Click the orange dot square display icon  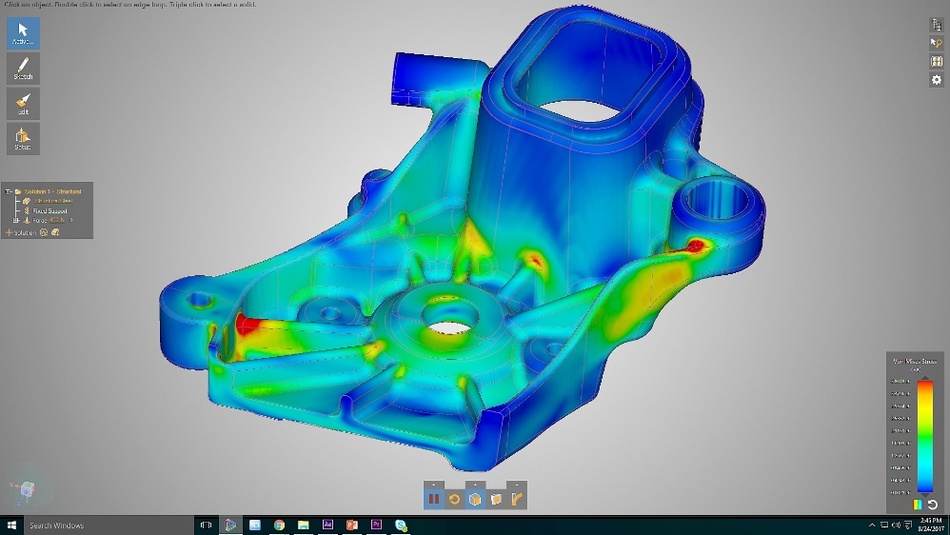(496, 499)
